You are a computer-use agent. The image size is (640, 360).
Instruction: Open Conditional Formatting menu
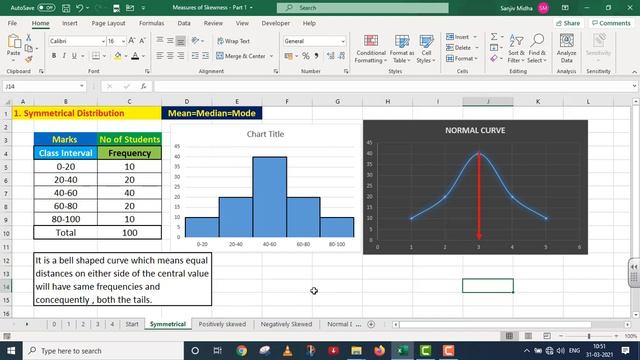coord(370,49)
